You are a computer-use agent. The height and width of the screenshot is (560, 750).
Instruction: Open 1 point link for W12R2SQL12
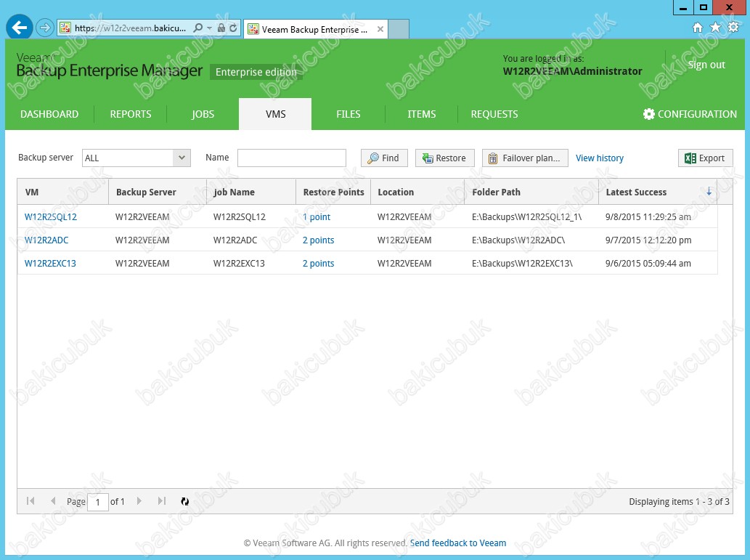[317, 217]
